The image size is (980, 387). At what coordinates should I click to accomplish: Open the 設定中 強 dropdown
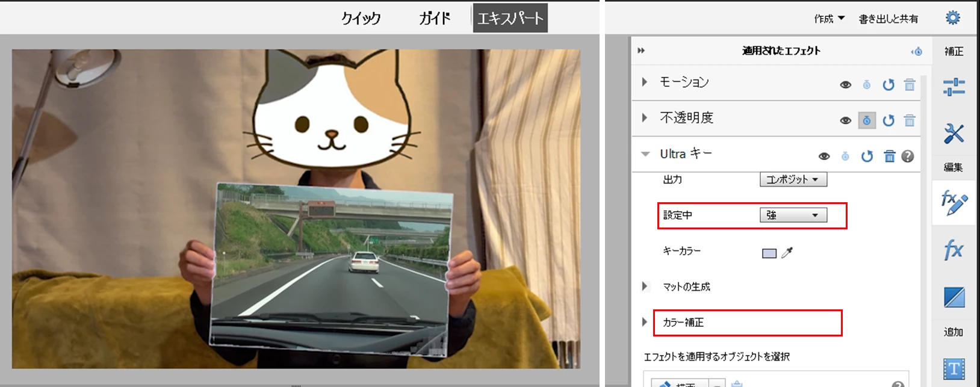[x=793, y=215]
